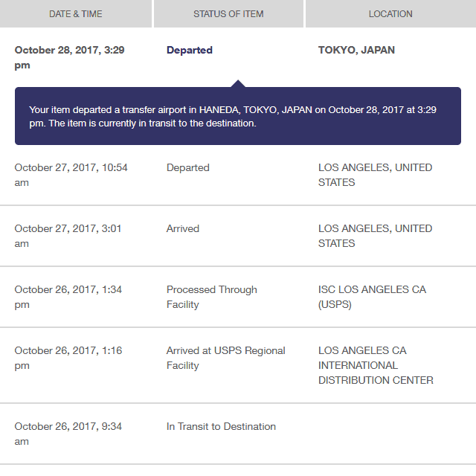The height and width of the screenshot is (476, 476).
Task: Click the STATUS OF ITEM column header
Action: (x=228, y=13)
